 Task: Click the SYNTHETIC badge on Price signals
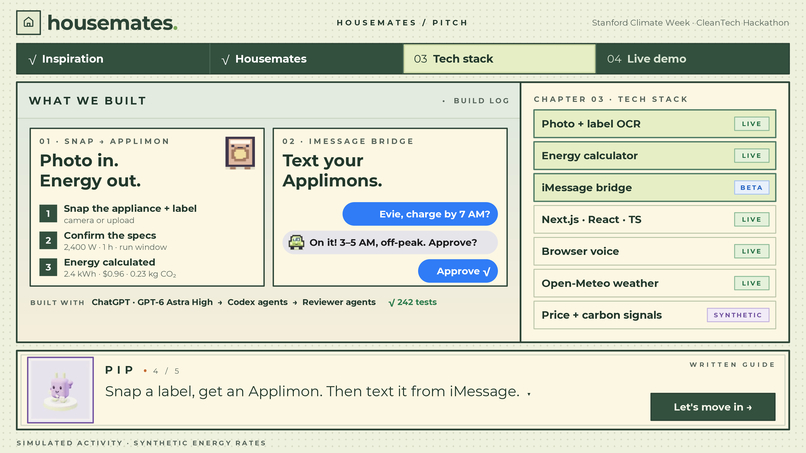pyautogui.click(x=738, y=315)
